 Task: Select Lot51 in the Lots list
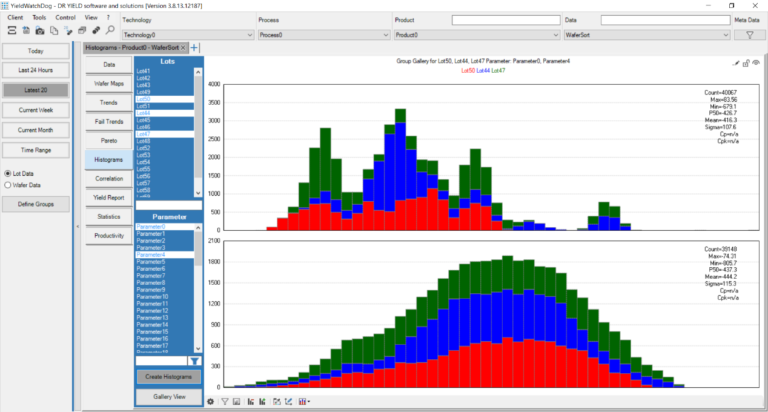pos(165,106)
